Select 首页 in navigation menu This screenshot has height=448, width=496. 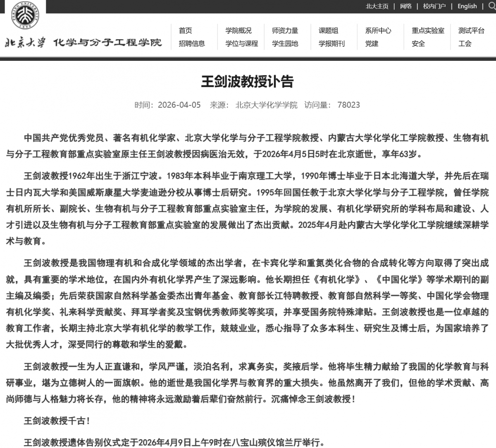point(186,31)
